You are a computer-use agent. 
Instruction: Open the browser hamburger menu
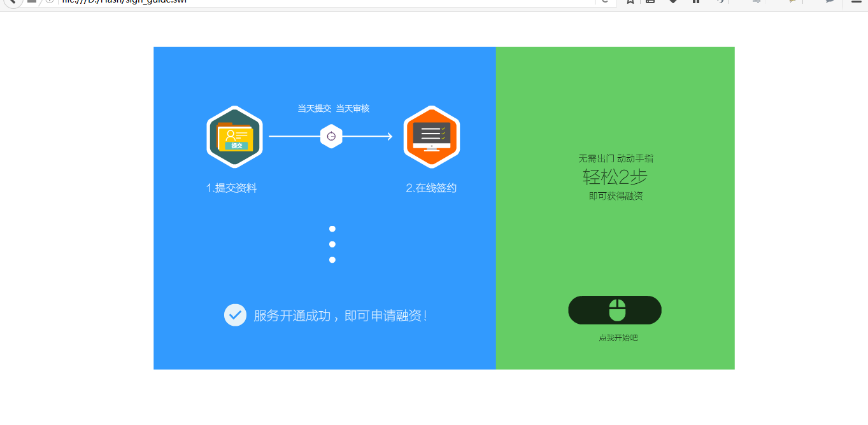click(x=857, y=2)
